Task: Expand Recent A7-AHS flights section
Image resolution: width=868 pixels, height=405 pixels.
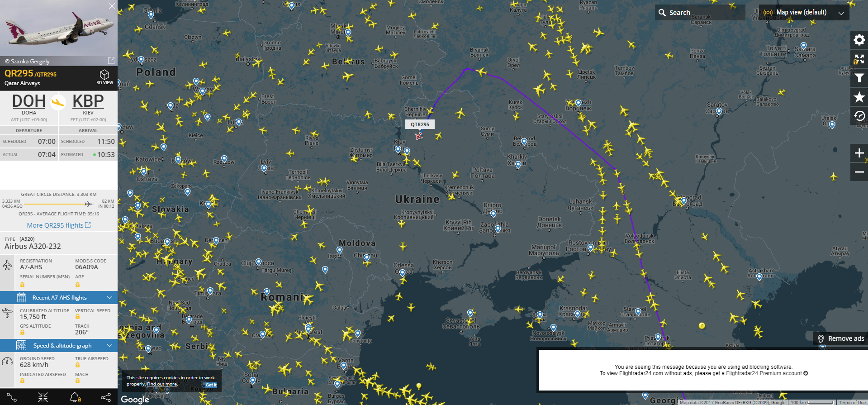Action: [59, 297]
